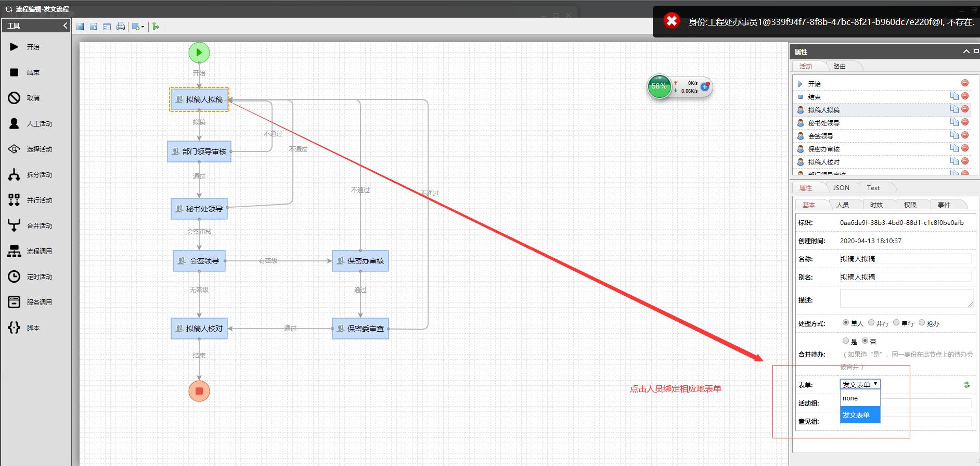
Task: Delete the 会签领导 activity with red minus
Action: click(965, 135)
